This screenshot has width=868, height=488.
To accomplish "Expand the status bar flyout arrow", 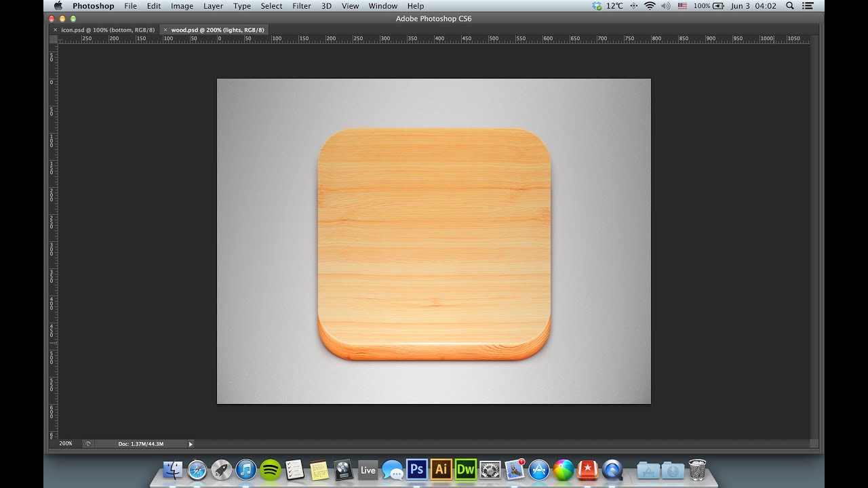I will pos(191,443).
